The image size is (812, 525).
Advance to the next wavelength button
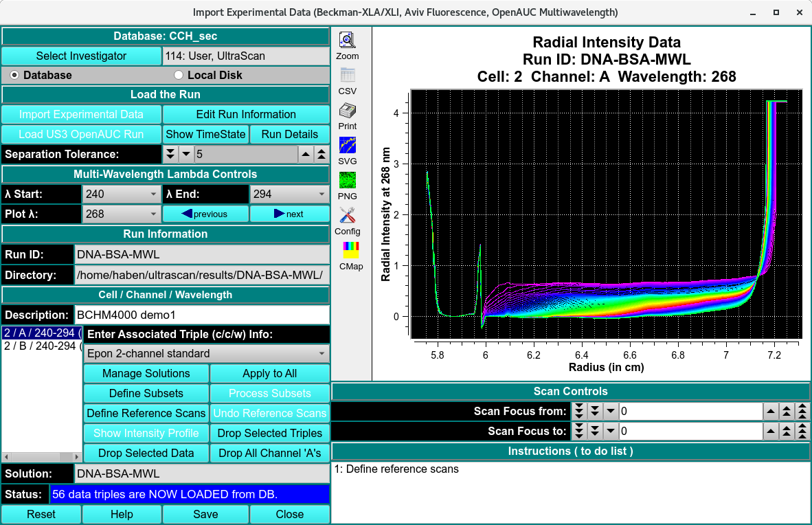pyautogui.click(x=289, y=214)
